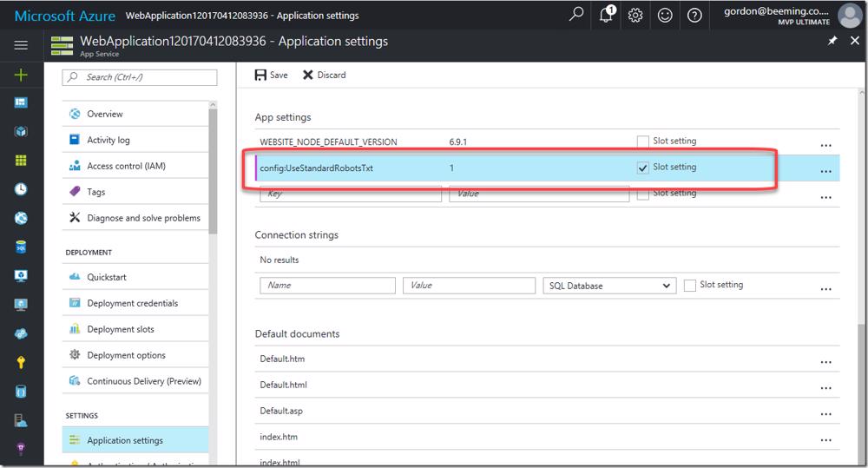The image size is (868, 468).
Task: Click the user account avatar
Action: [x=850, y=15]
